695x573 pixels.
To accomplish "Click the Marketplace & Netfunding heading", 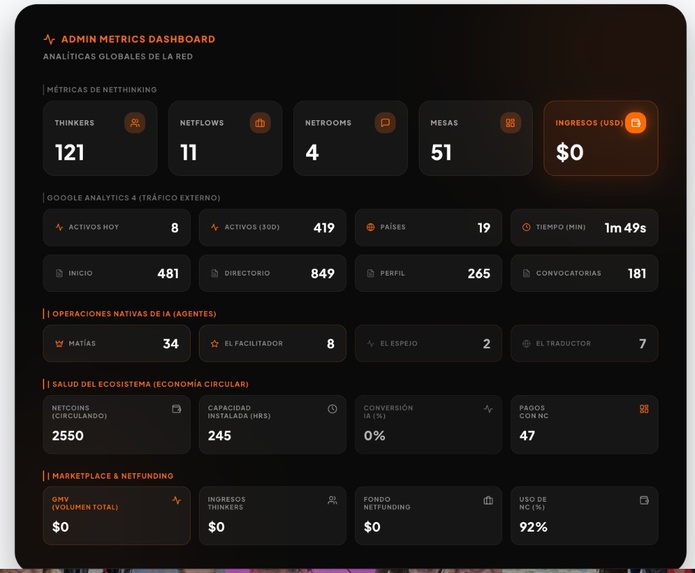I will (x=113, y=476).
